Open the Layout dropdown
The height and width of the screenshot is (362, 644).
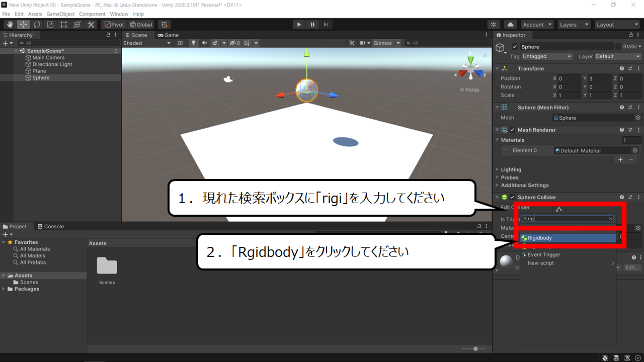617,25
